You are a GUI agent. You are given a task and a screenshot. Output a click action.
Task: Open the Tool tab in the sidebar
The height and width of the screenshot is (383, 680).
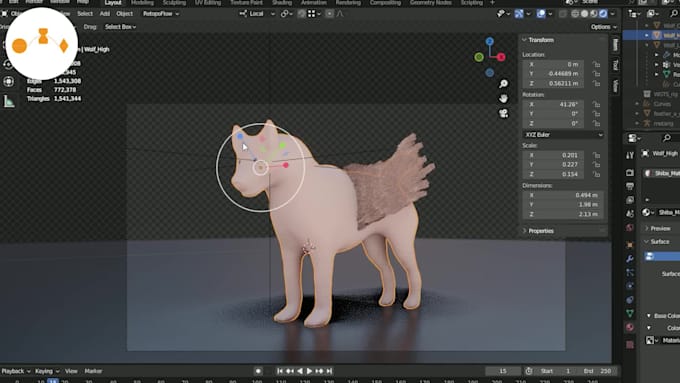pyautogui.click(x=615, y=65)
